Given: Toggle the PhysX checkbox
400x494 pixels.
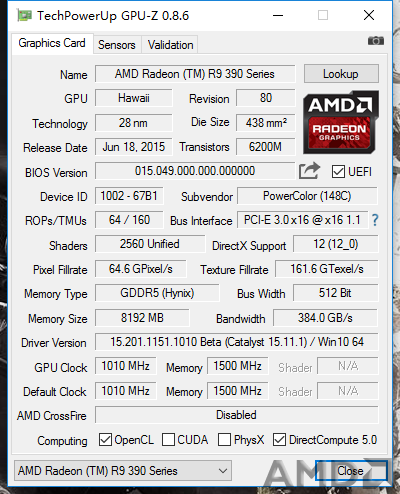Looking at the screenshot, I should [x=224, y=440].
